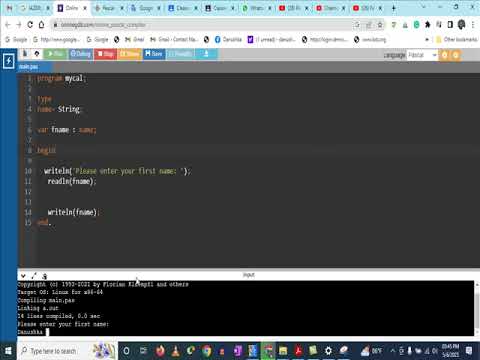Click the first orange settings gear icon
480x360 pixels.
pyautogui.click(x=444, y=55)
